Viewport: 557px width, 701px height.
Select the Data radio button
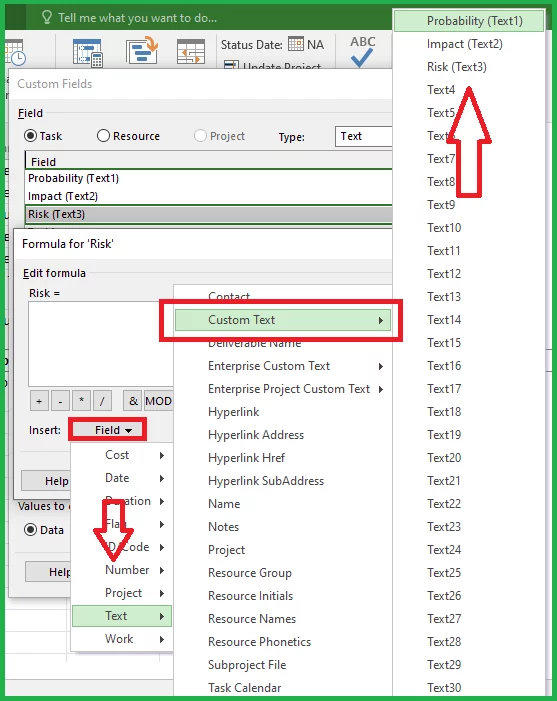(30, 530)
